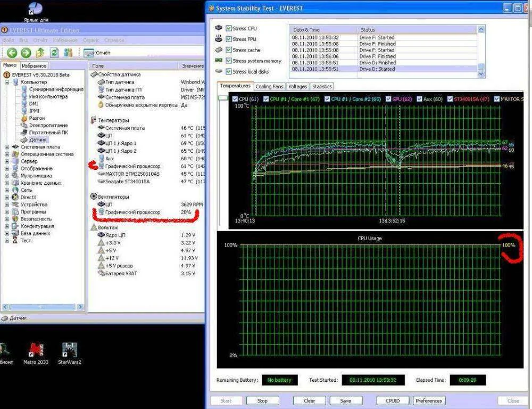
Task: Select the DMI tree item
Action: click(34, 104)
